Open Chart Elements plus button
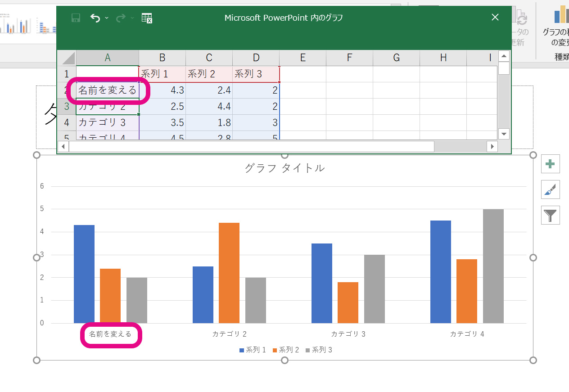The image size is (569, 392). coord(550,164)
